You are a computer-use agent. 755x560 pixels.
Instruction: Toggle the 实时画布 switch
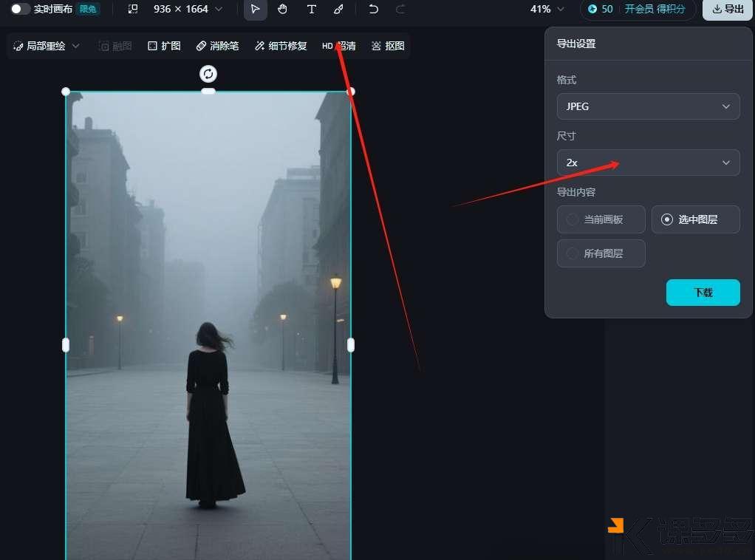point(21,9)
